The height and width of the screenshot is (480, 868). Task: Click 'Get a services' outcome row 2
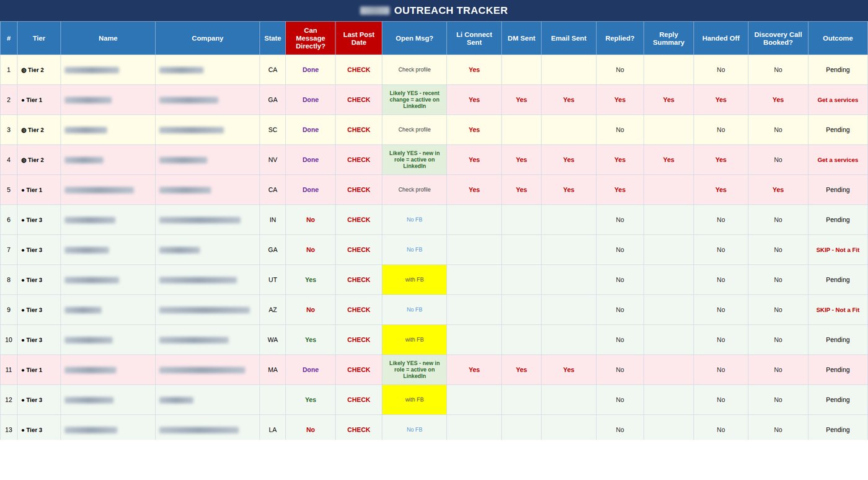(x=838, y=100)
